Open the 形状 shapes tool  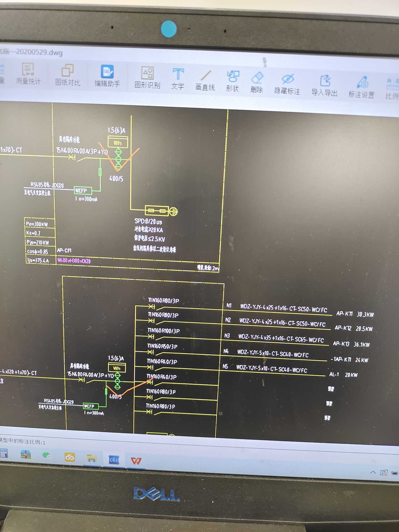click(232, 81)
